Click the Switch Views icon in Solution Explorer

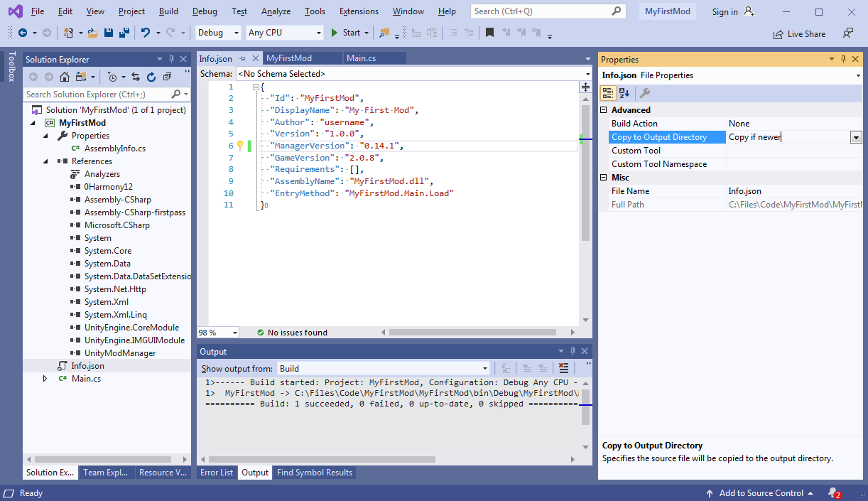point(82,77)
